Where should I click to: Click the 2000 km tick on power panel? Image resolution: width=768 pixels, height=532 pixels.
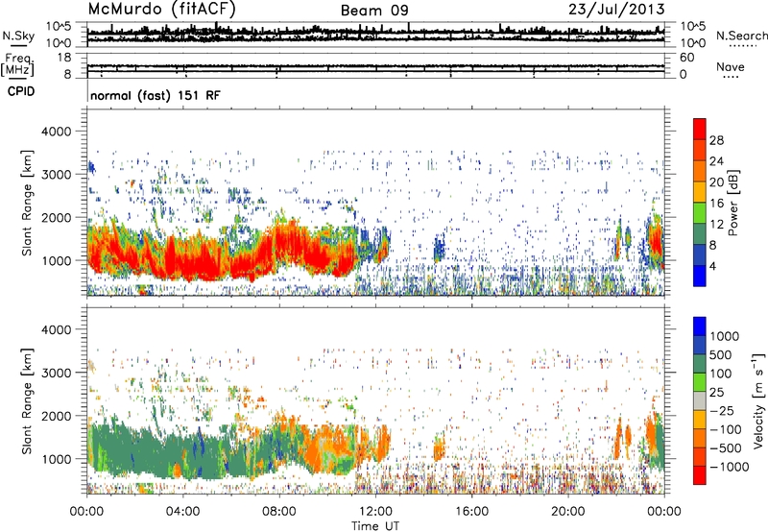click(x=57, y=217)
